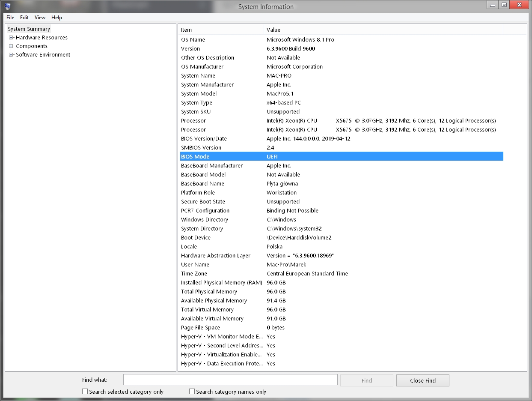Viewport: 532px width, 401px height.
Task: Select the Other OS Description row
Action: click(x=342, y=58)
